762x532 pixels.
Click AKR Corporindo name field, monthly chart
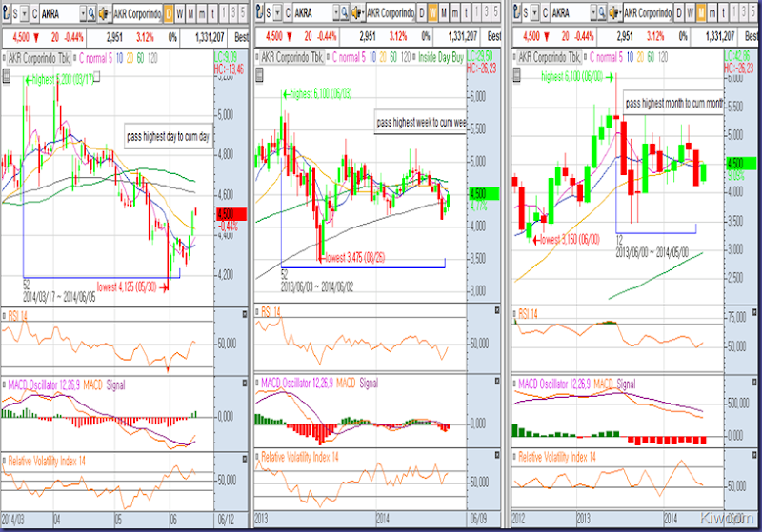click(648, 13)
